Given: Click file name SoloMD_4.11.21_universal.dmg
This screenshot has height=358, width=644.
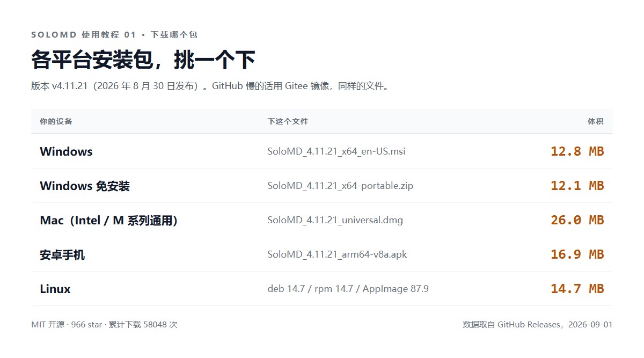Looking at the screenshot, I should (335, 220).
